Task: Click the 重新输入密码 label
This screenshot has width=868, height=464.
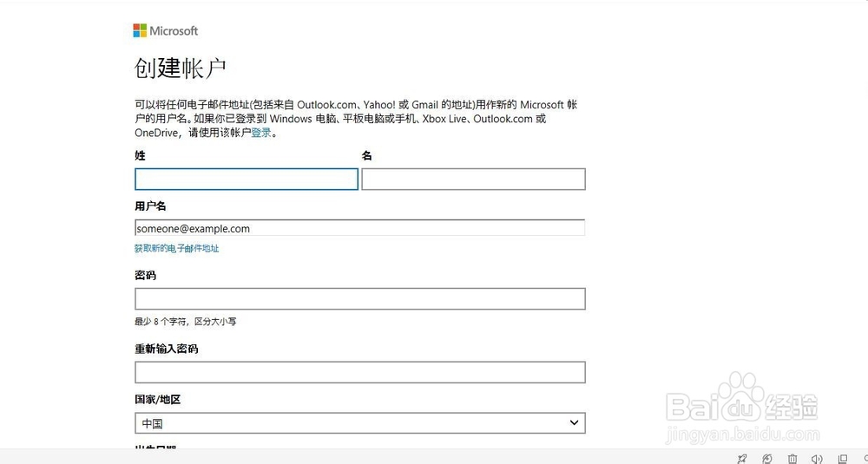Action: click(166, 349)
